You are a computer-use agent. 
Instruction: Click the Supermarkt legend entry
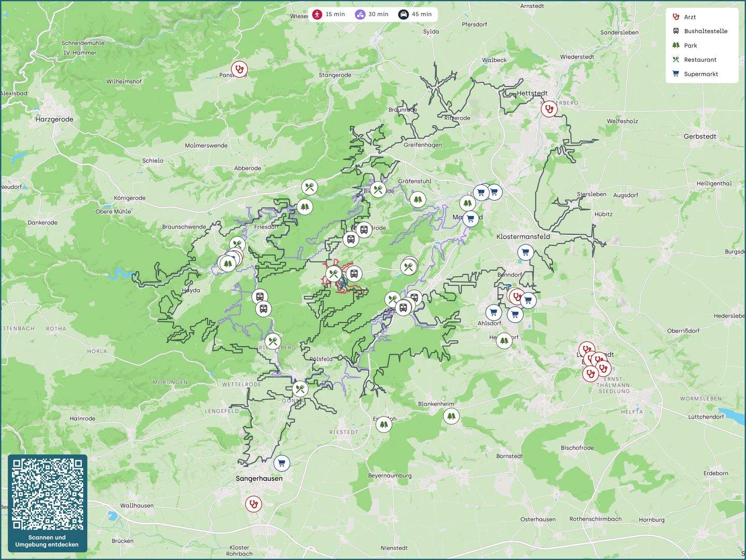tap(700, 74)
